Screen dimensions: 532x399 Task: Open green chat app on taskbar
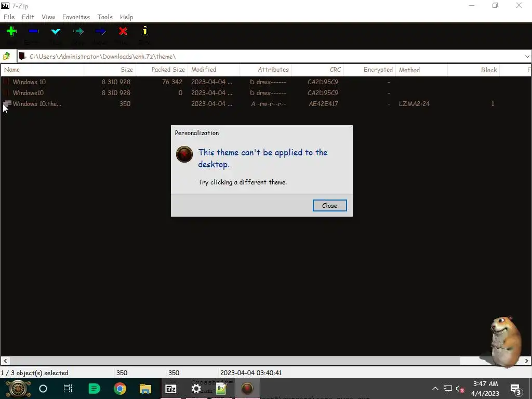(94, 389)
